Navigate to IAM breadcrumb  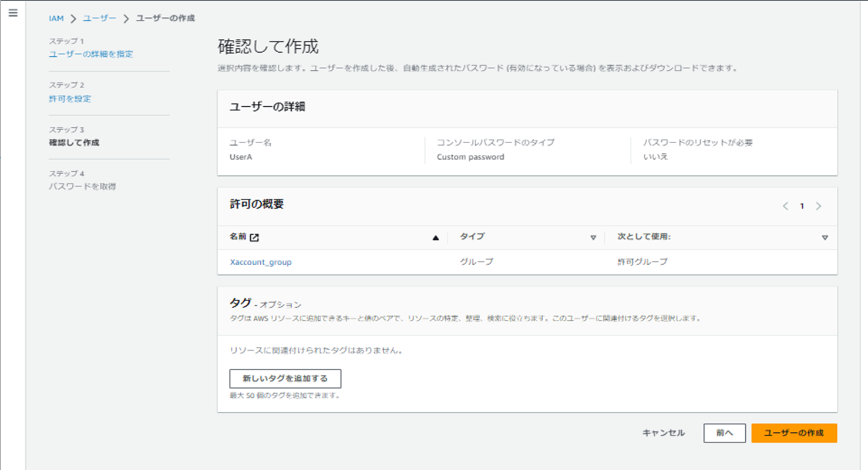click(x=56, y=19)
